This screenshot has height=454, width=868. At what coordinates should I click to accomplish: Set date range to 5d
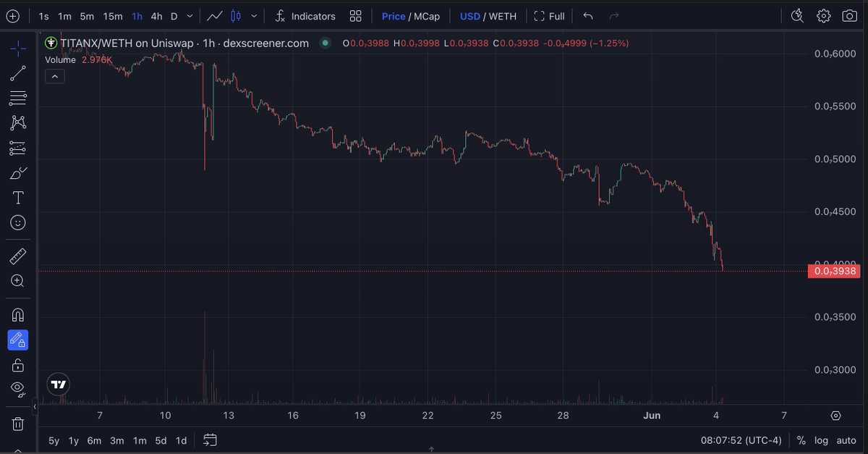tap(161, 440)
